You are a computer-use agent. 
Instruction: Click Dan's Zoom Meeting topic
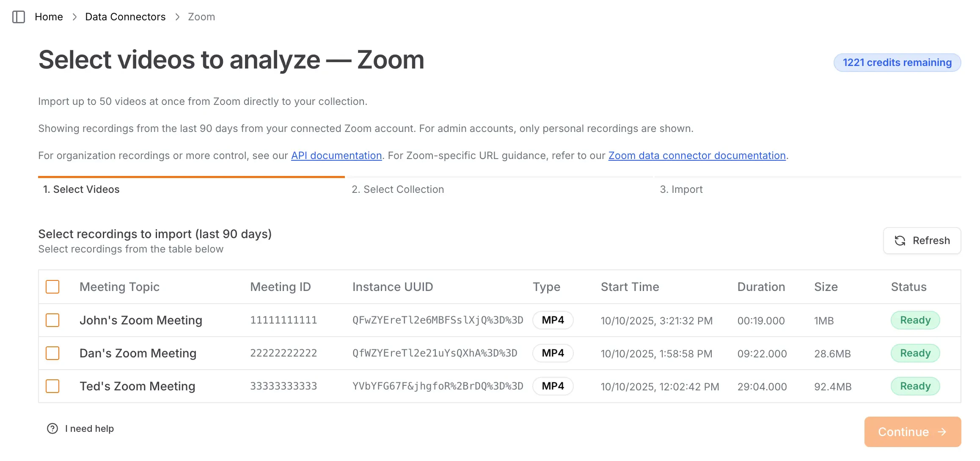[x=138, y=353]
